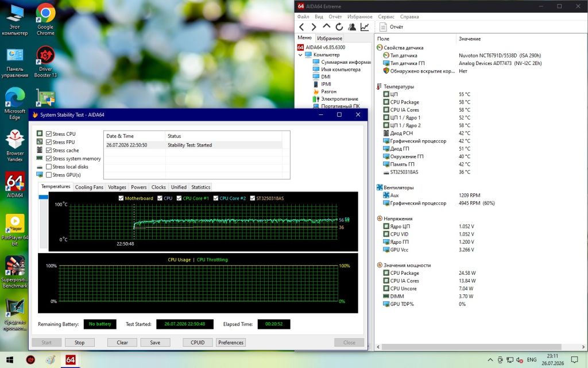Enable Stress GPU(s) checkbox
This screenshot has height=368, width=588.
tap(49, 175)
